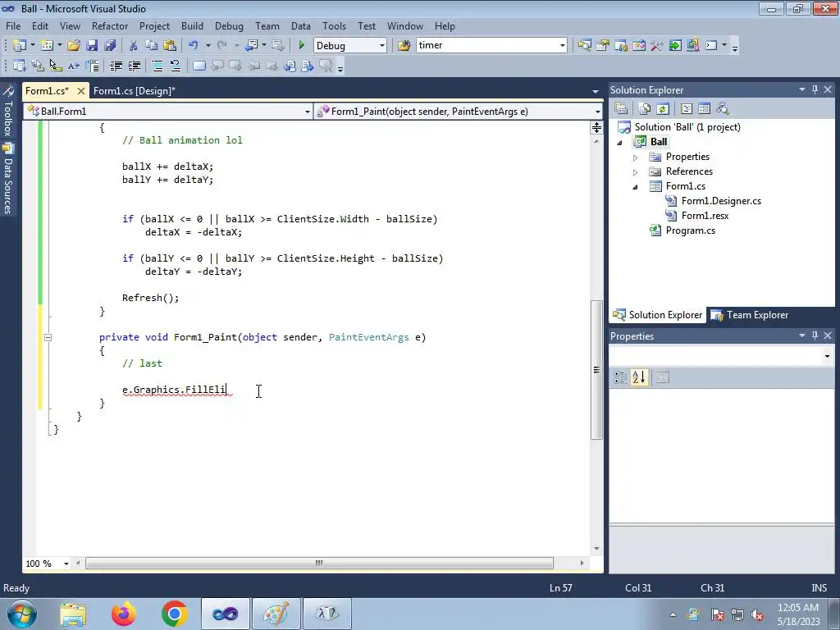Click the Copy icon in the toolbar
Viewport: 840px width, 630px height.
coord(152,46)
